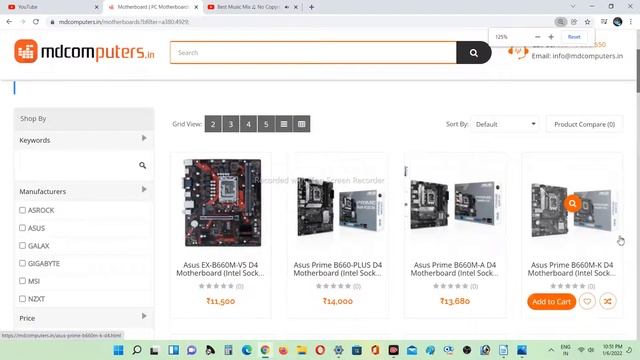Switch to Best Music Mix tab
Image resolution: width=640 pixels, height=360 pixels.
pyautogui.click(x=248, y=7)
